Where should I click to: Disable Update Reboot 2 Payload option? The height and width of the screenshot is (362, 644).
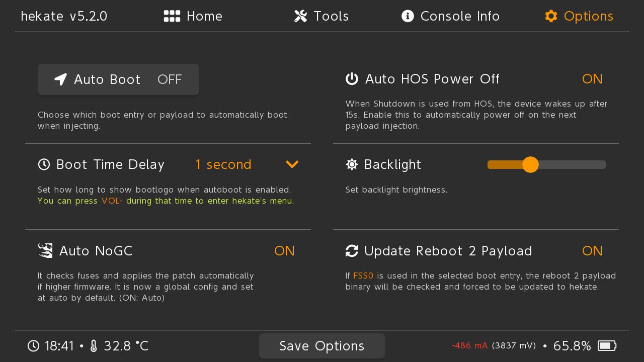592,251
